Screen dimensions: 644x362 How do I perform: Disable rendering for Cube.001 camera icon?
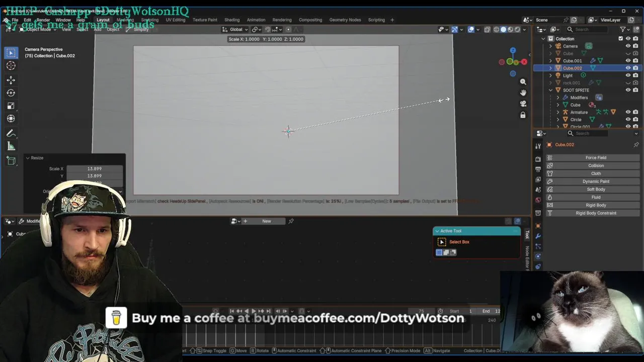[635, 61]
